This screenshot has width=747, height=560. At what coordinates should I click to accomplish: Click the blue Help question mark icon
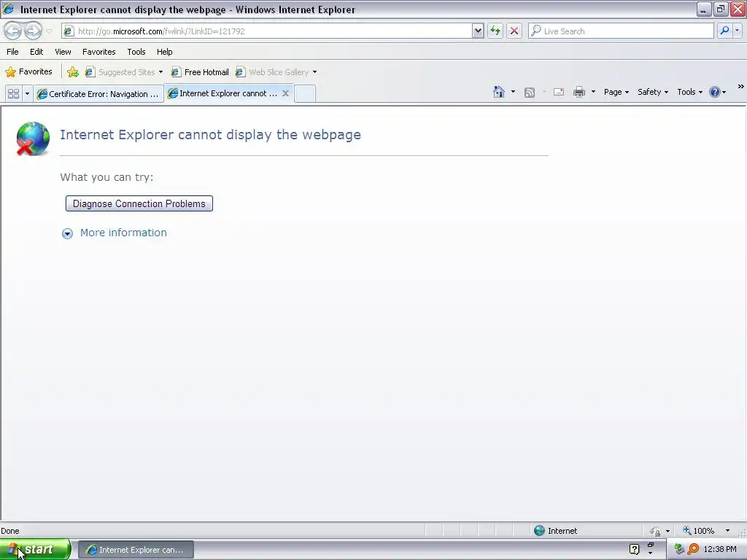pos(715,92)
